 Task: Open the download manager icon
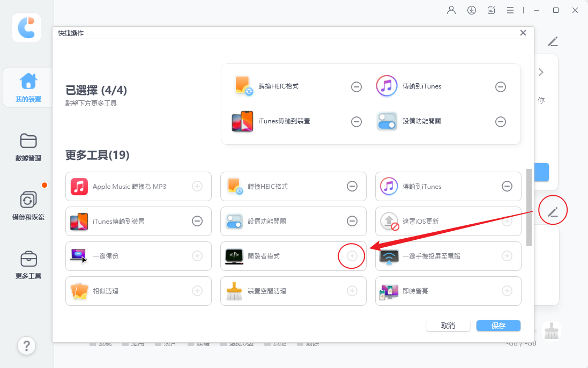(471, 10)
